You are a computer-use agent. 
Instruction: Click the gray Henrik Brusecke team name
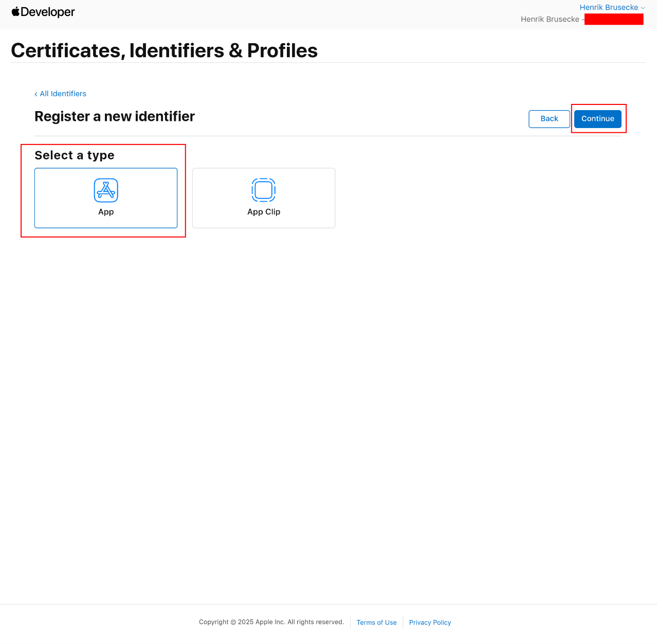(550, 19)
